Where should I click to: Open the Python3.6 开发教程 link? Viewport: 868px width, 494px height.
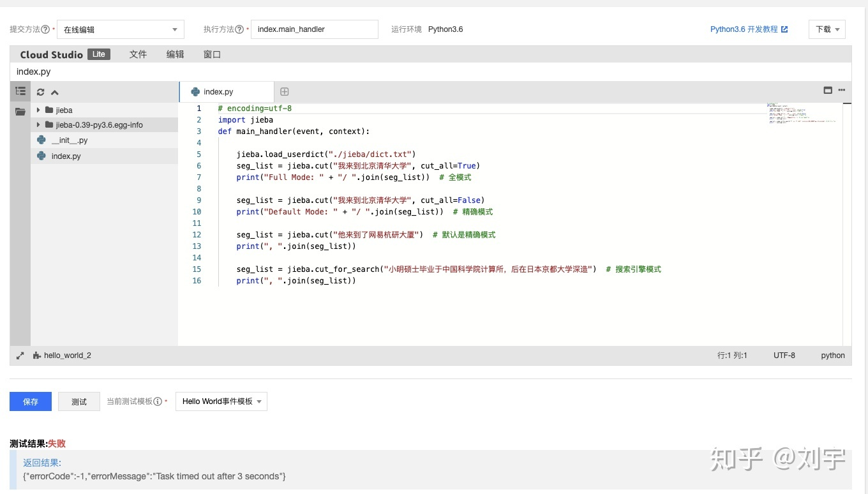[749, 29]
